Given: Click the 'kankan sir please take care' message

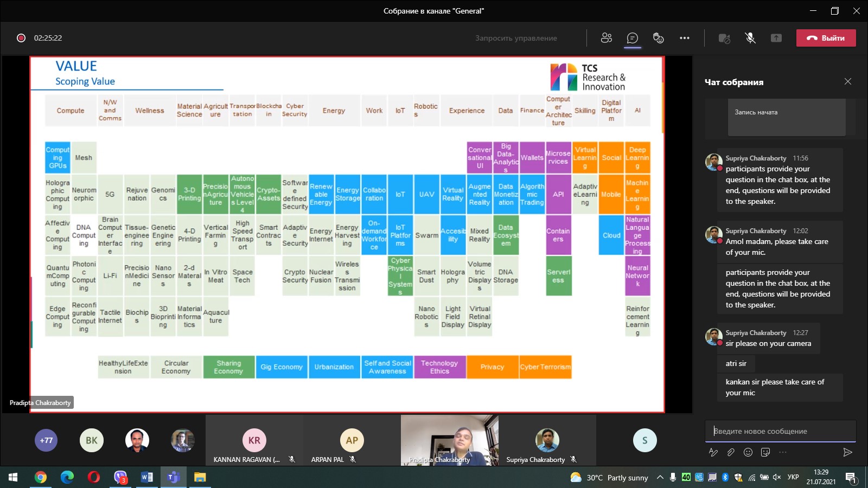Looking at the screenshot, I should pos(780,387).
